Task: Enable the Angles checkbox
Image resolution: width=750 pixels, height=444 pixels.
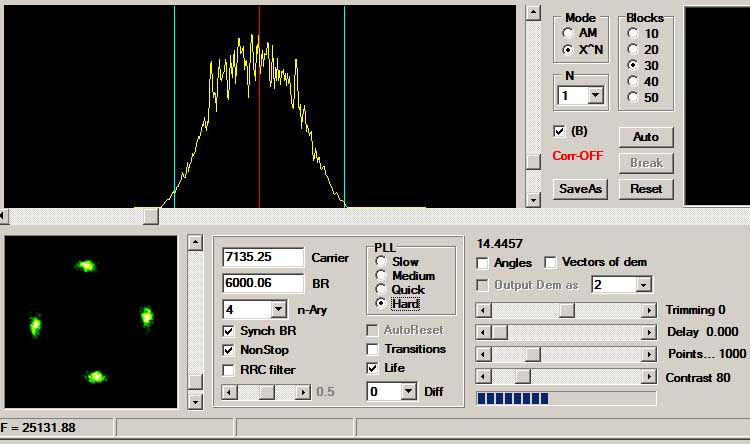Action: tap(484, 263)
